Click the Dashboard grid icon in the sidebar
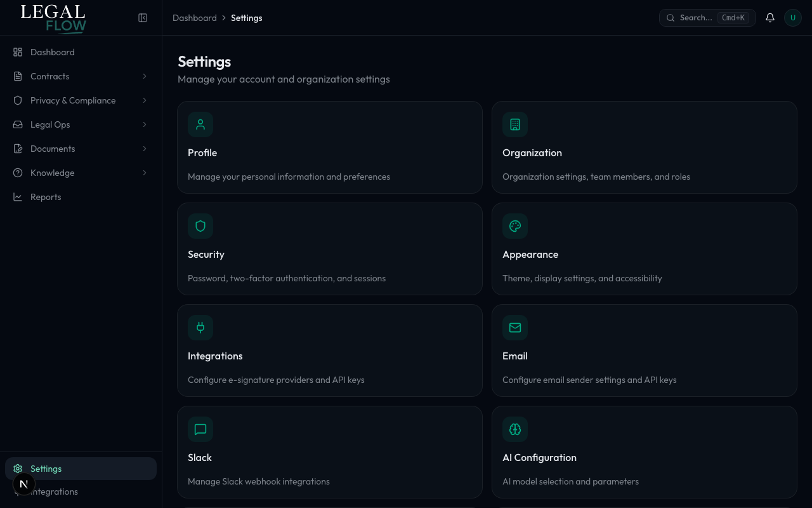The width and height of the screenshot is (812, 508). click(18, 52)
